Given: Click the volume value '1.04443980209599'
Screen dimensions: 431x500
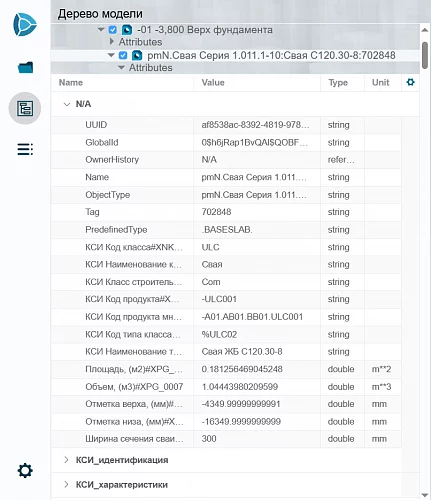Looking at the screenshot, I should coord(240,387).
